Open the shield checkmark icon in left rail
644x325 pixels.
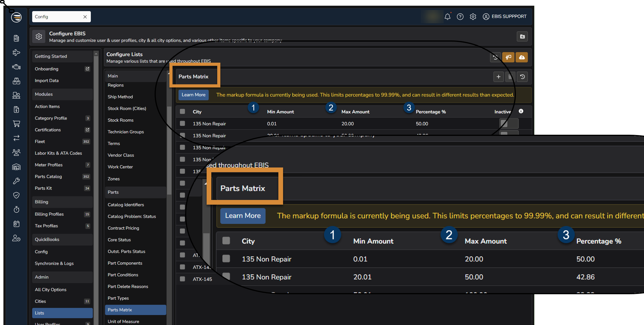click(x=16, y=195)
